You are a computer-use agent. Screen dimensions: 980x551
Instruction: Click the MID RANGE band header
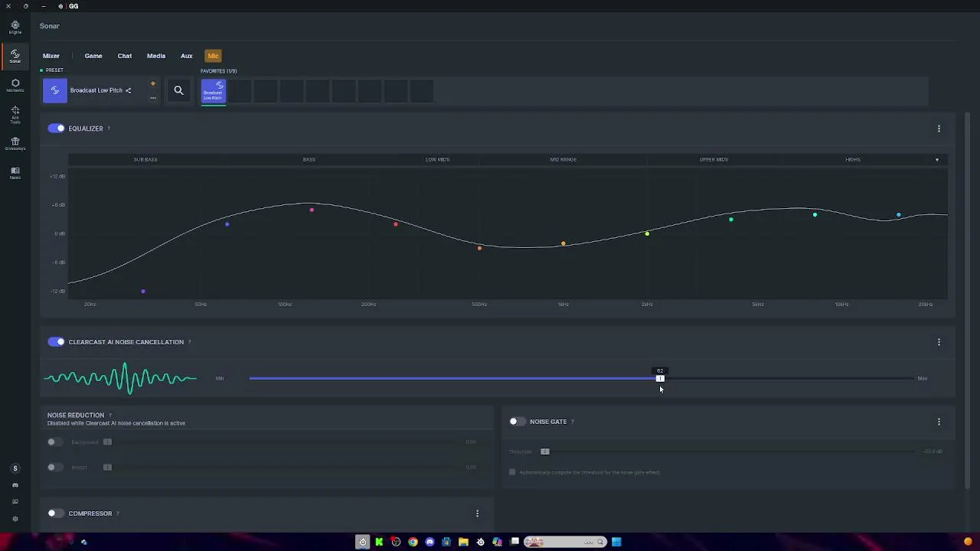coord(563,160)
